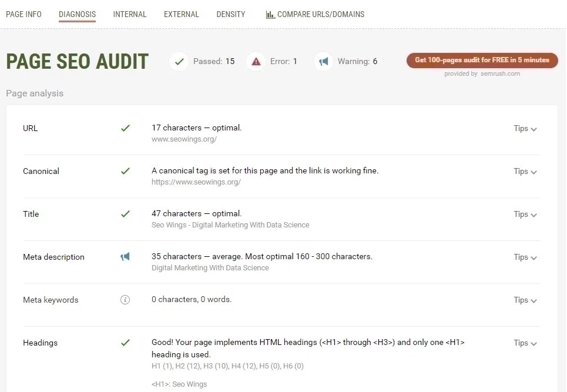Click the info icon beside Meta keywords
This screenshot has width=567, height=392.
(x=125, y=300)
